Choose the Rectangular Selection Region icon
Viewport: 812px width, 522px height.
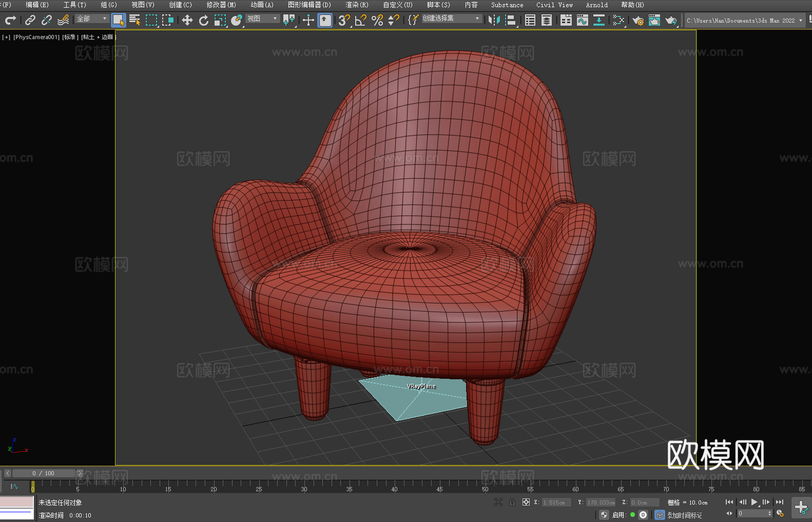pos(151,20)
